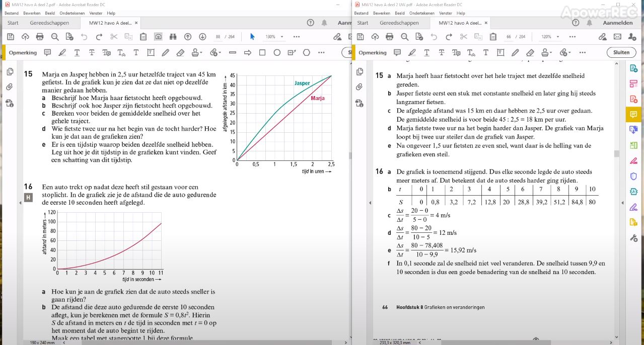The image size is (644, 345).
Task: Click Sluiten button in right comment toolbar
Action: point(621,52)
